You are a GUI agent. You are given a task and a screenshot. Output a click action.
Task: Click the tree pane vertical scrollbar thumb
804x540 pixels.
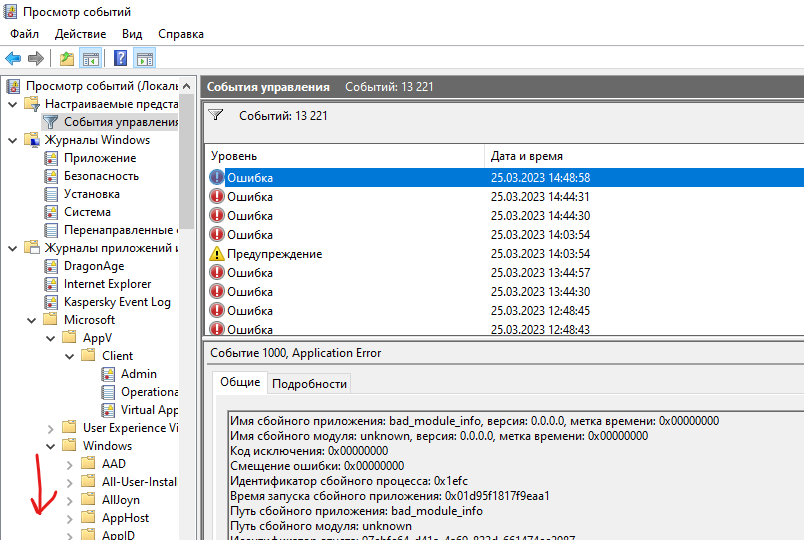coord(187,162)
